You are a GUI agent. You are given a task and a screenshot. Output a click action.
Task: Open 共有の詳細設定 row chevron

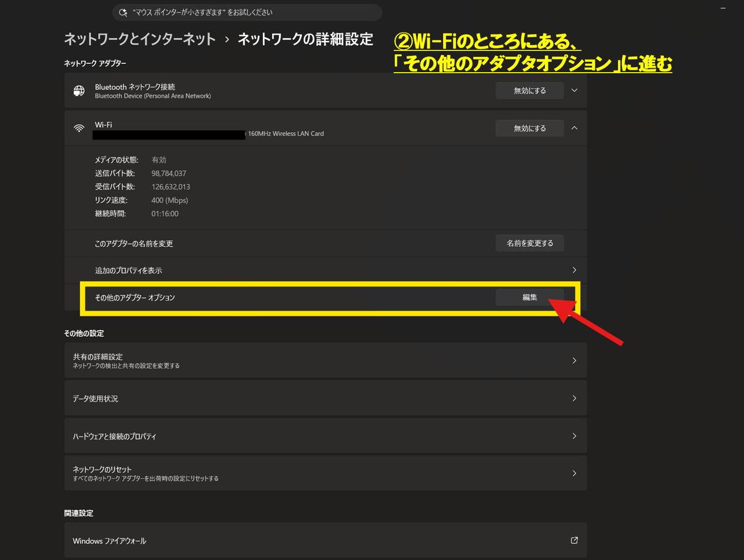tap(574, 360)
